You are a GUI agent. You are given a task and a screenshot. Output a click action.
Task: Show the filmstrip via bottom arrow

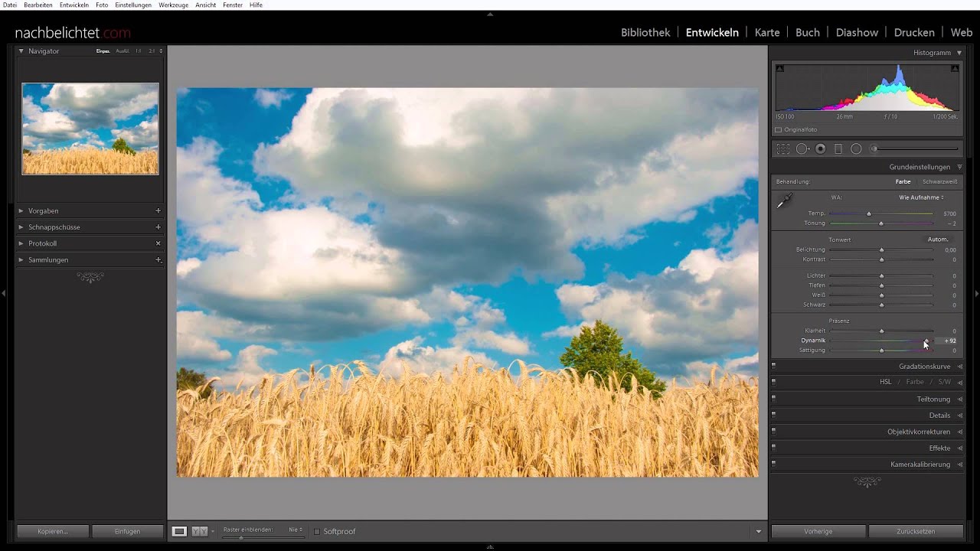[490, 546]
